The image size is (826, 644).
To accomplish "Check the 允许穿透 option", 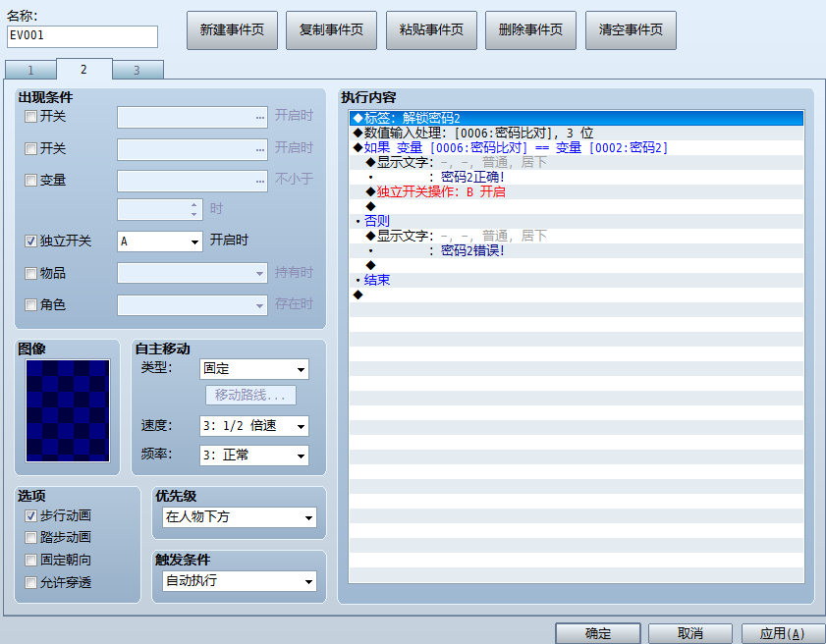I will point(30,582).
